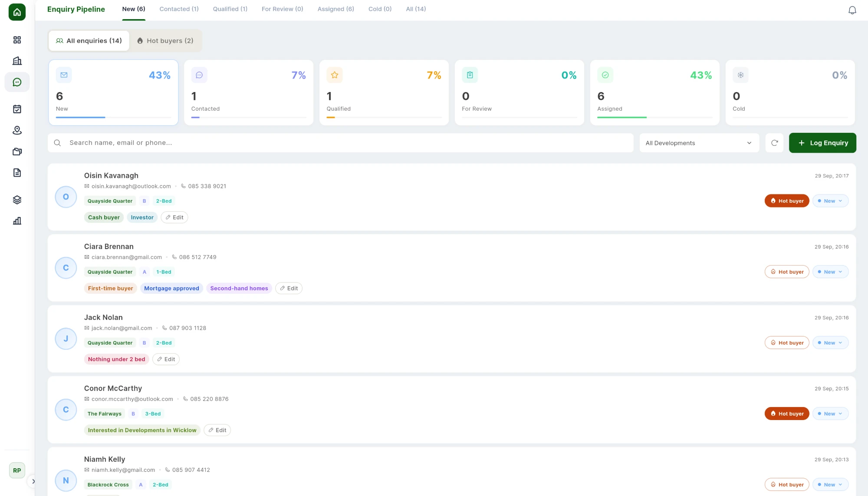Click the envelope icon on New card
Image resolution: width=868 pixels, height=496 pixels.
pyautogui.click(x=64, y=75)
